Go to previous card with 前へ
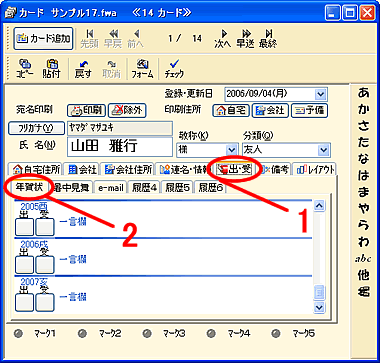 tap(136, 39)
